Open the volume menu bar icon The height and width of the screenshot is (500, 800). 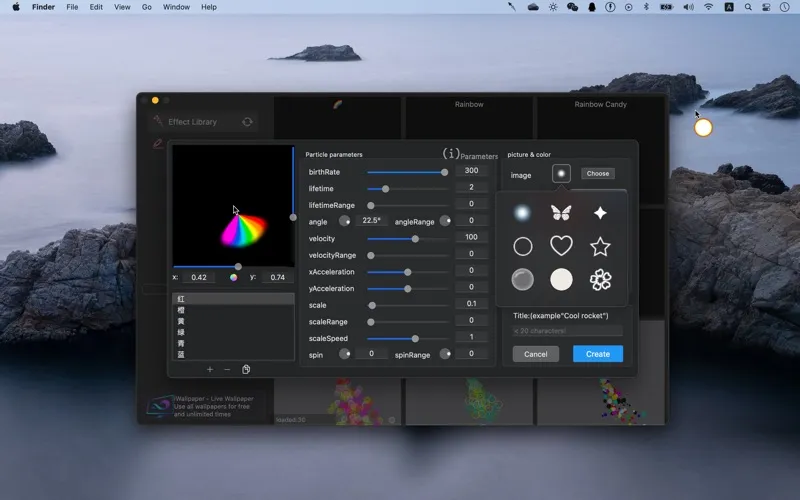click(688, 7)
